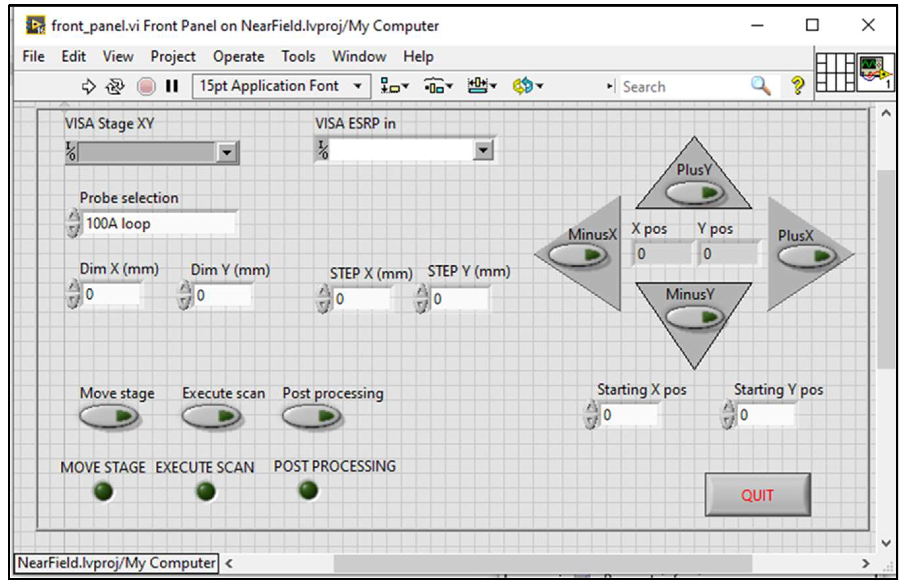The height and width of the screenshot is (588, 905).
Task: Open the 15pt Application Font dropdown
Action: tap(281, 86)
